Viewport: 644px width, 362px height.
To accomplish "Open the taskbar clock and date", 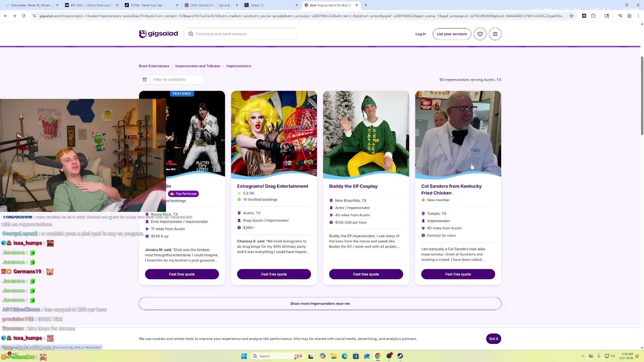I will click(x=627, y=356).
